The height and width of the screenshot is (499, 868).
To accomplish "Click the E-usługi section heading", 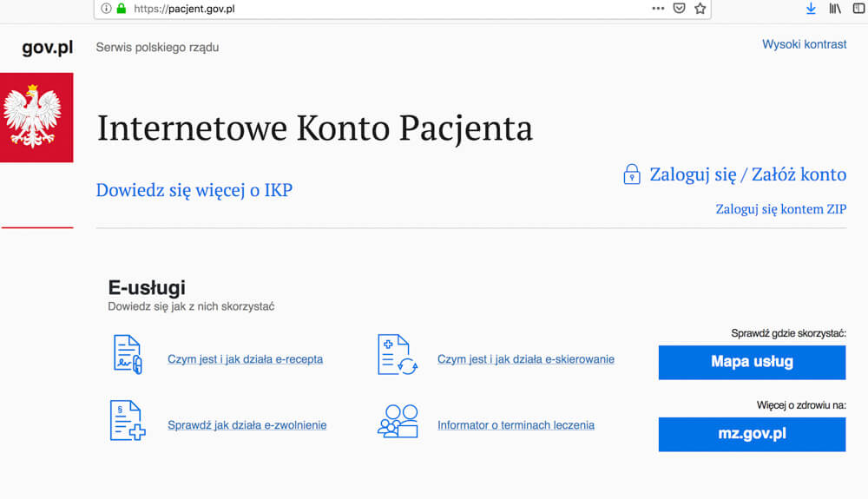I will click(x=147, y=287).
